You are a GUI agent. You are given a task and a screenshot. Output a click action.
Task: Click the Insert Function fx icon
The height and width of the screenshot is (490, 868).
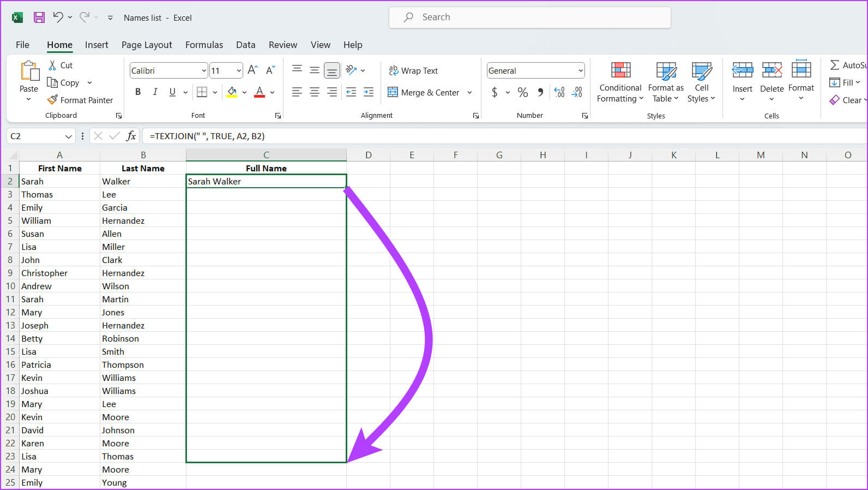point(131,136)
